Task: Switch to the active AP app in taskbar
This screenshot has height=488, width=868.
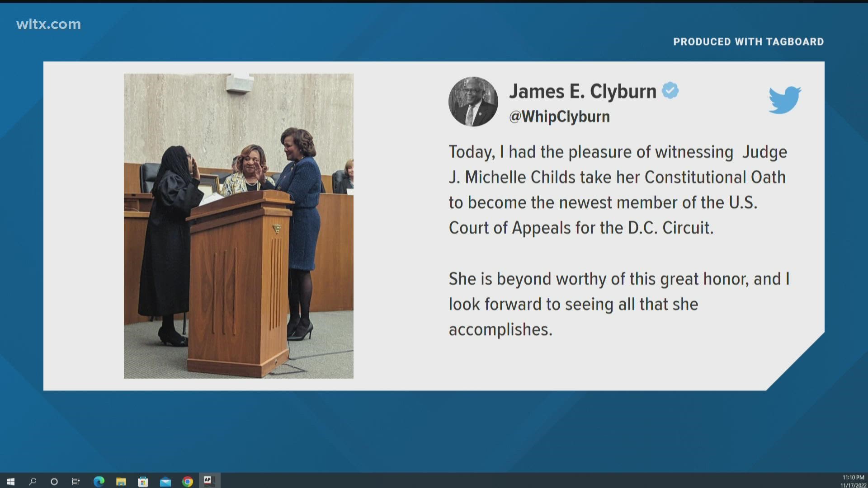Action: coord(209,481)
